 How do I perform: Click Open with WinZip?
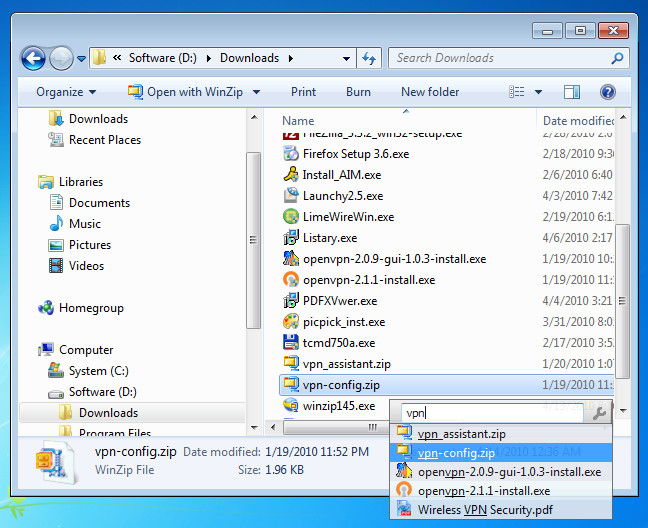coord(185,92)
